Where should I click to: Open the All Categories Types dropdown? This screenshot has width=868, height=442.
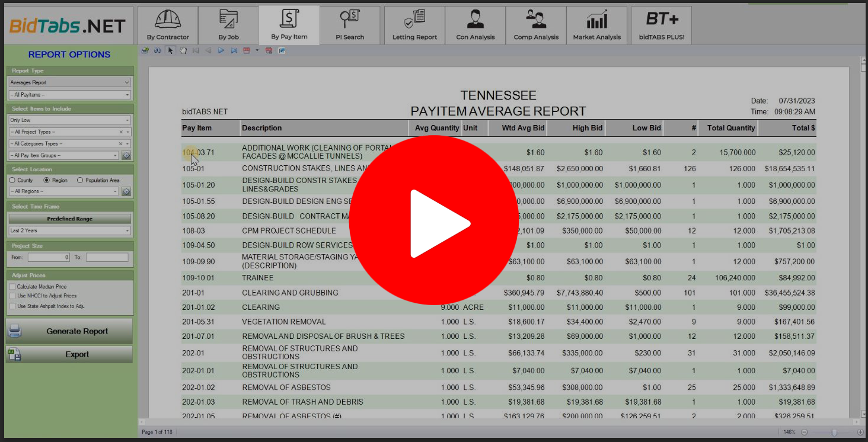tap(69, 144)
